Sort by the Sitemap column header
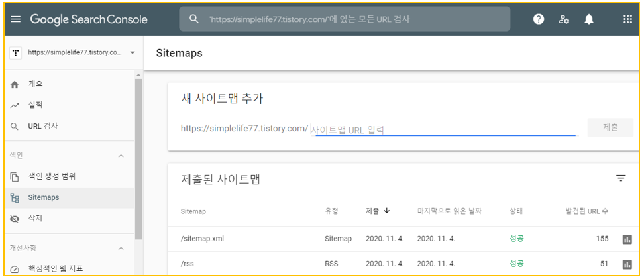 (x=193, y=211)
